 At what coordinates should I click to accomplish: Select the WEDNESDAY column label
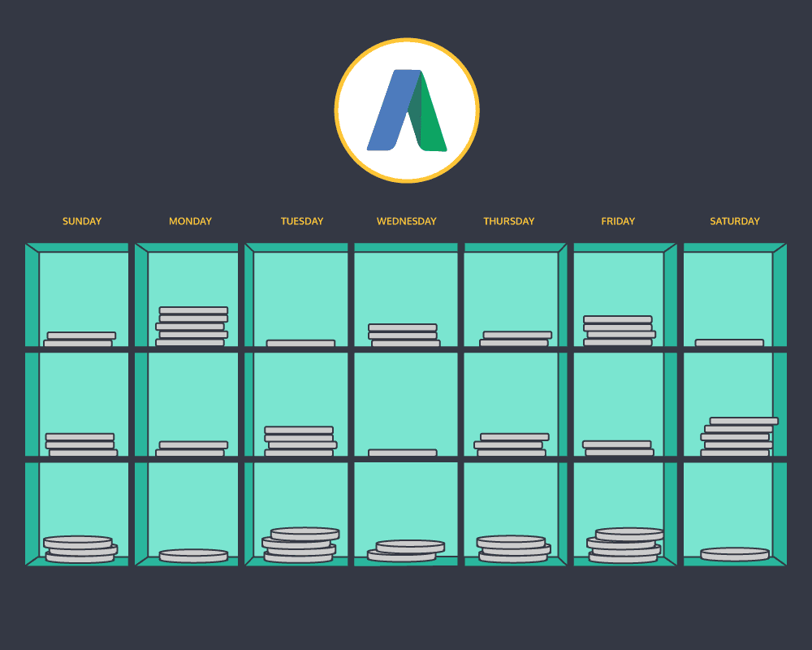click(x=407, y=221)
